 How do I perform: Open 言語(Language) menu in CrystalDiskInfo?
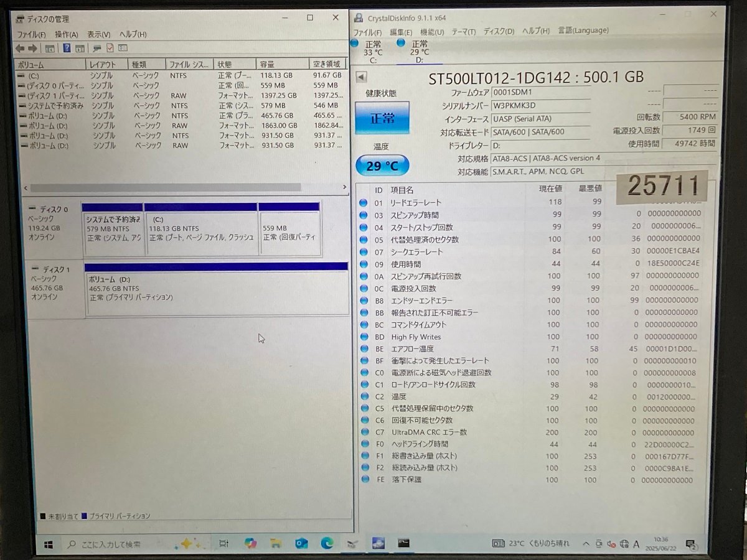click(583, 30)
